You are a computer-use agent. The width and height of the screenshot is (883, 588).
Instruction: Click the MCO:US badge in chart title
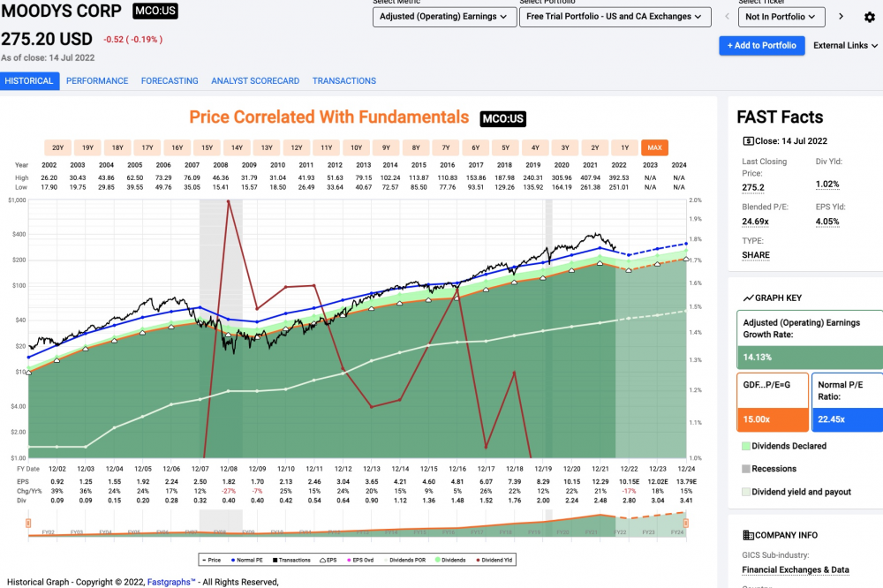503,119
